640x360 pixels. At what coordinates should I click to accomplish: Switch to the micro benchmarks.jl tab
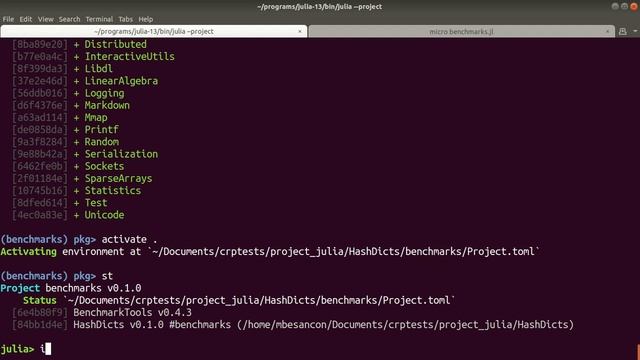[x=461, y=31]
